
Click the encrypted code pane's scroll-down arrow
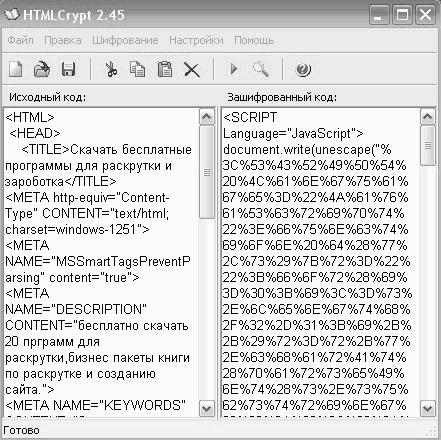coord(428,408)
